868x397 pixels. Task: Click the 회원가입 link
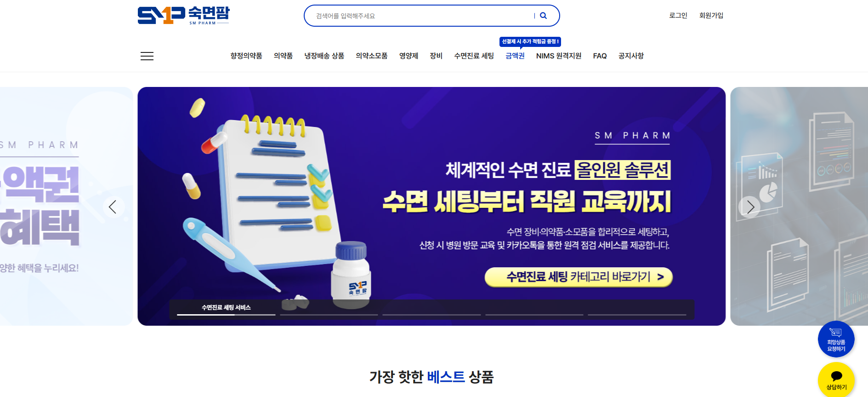pyautogui.click(x=711, y=15)
